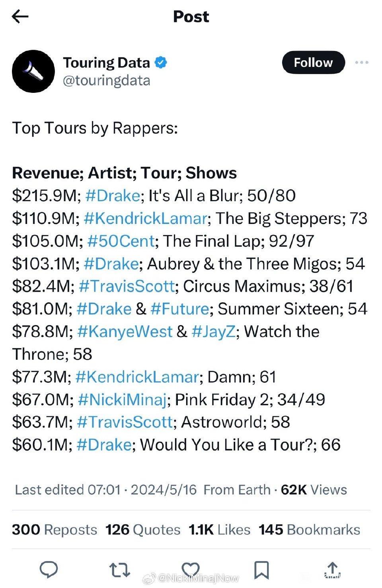Open the #50Cent hashtag
Image resolution: width=382 pixels, height=588 pixels.
[x=121, y=241]
